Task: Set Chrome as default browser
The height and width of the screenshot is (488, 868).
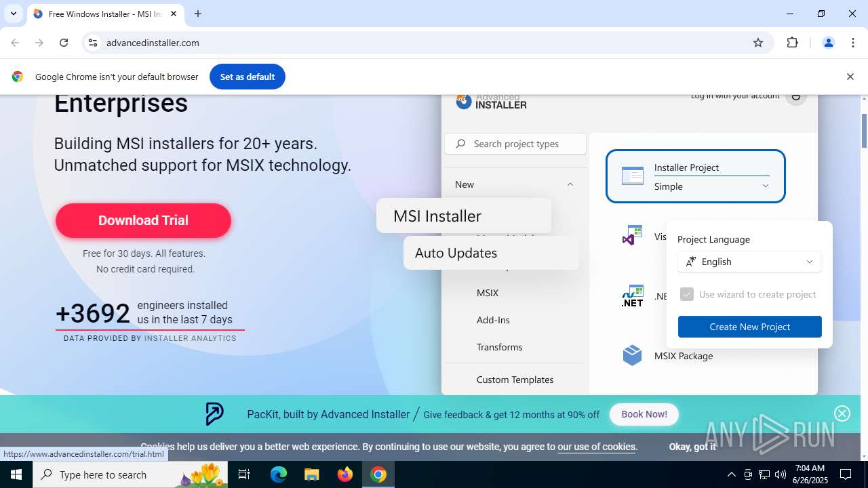Action: [248, 77]
